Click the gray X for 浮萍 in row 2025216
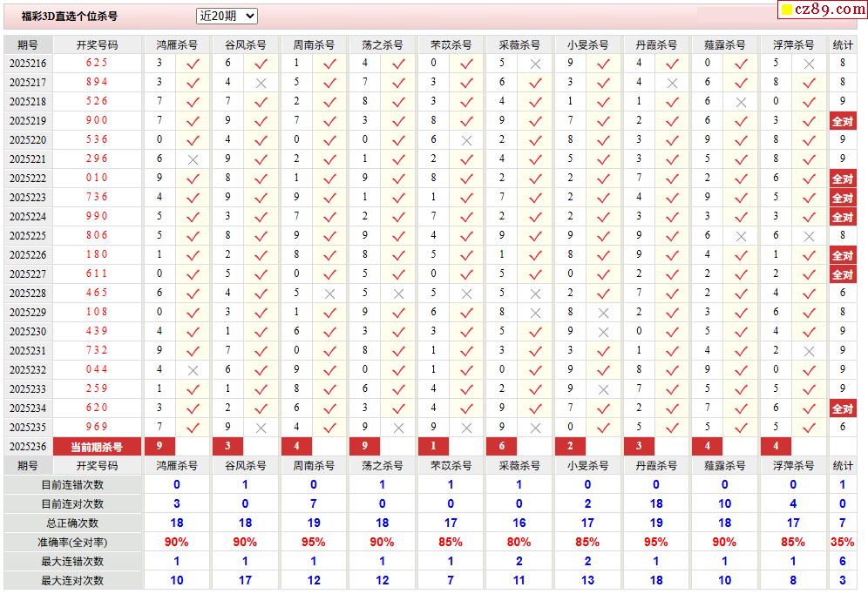The height and width of the screenshot is (594, 868). [810, 64]
